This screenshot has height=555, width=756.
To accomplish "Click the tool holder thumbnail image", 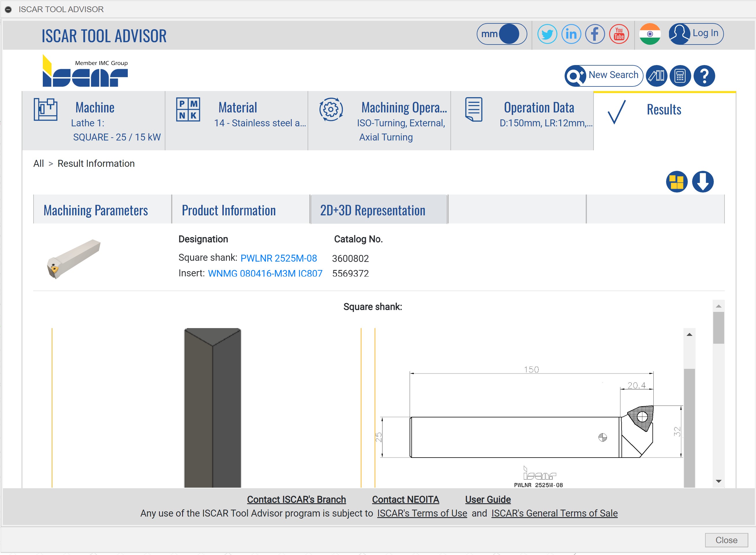I will coord(74,259).
